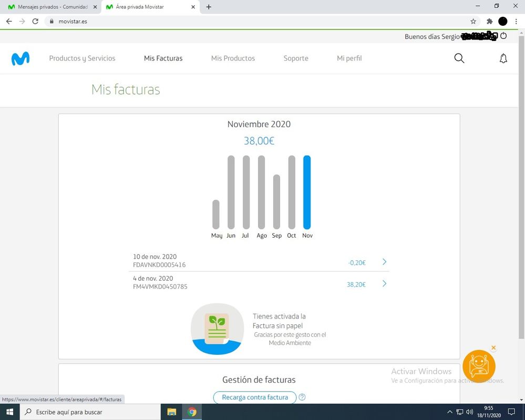Open the volume control in tray
This screenshot has width=525, height=420.
pyautogui.click(x=469, y=412)
